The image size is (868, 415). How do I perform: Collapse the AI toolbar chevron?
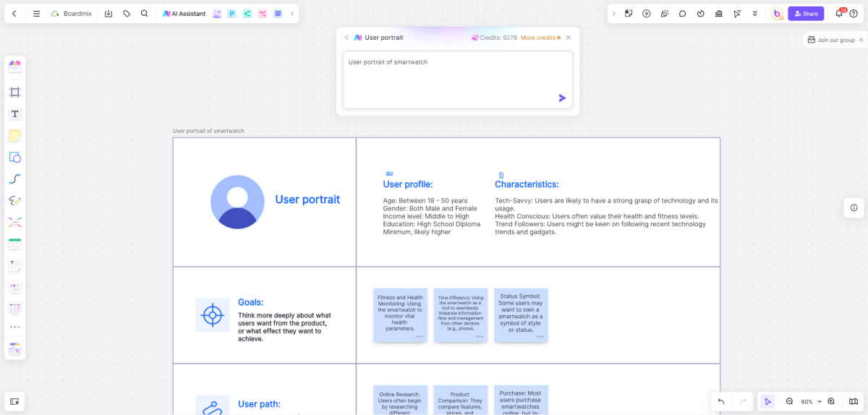292,14
